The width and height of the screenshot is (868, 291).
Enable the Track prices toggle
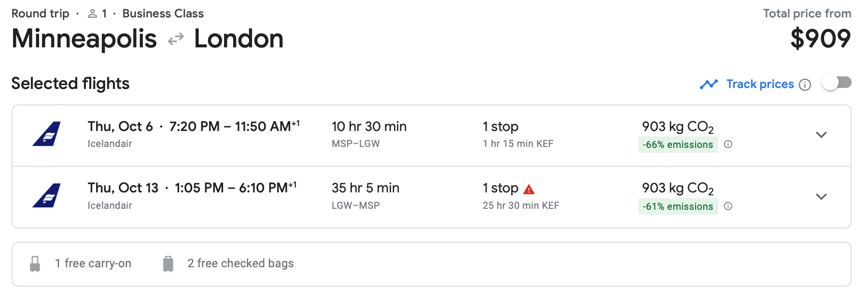[837, 83]
